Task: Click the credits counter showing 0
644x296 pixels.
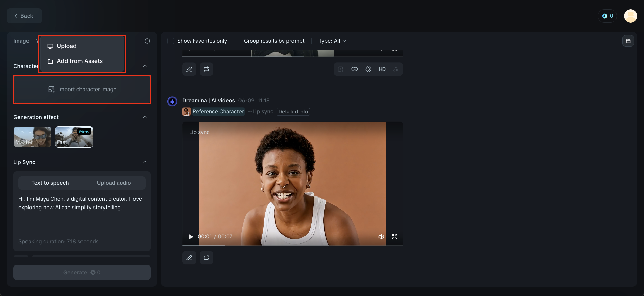Action: click(607, 16)
